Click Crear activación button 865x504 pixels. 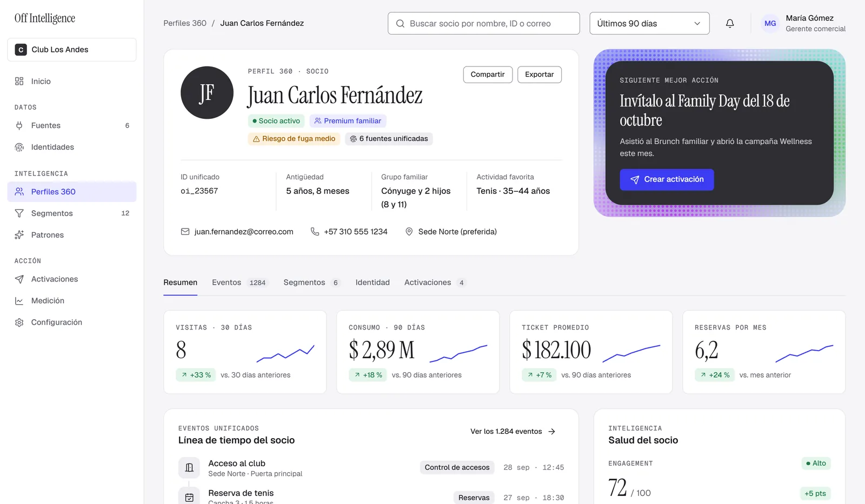[667, 180]
